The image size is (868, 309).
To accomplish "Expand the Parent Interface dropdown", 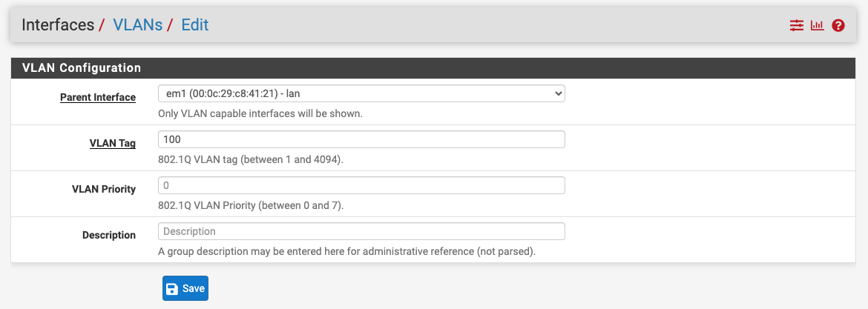I will 361,94.
